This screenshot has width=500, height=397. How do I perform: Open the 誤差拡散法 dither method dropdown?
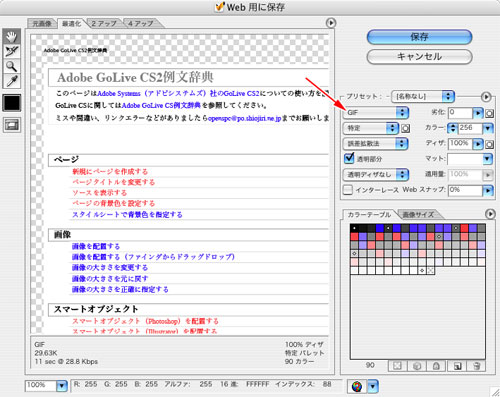click(376, 144)
